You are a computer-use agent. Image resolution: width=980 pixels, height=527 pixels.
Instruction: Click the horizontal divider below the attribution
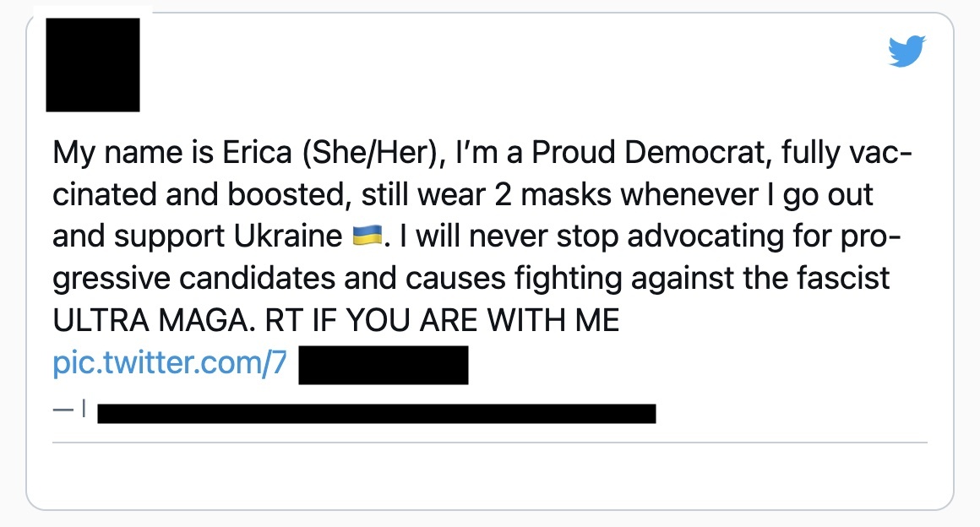pyautogui.click(x=490, y=440)
